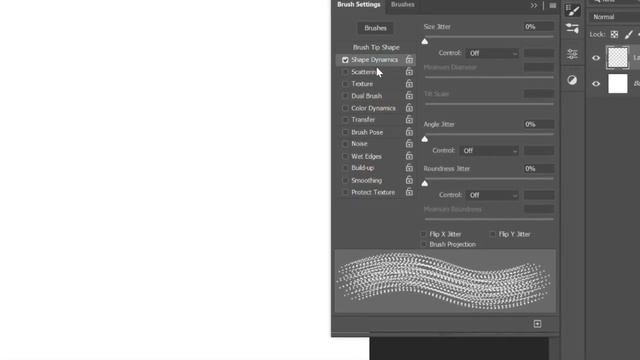Click the Angle Jitter percentage field
The height and width of the screenshot is (360, 640).
pyautogui.click(x=538, y=124)
